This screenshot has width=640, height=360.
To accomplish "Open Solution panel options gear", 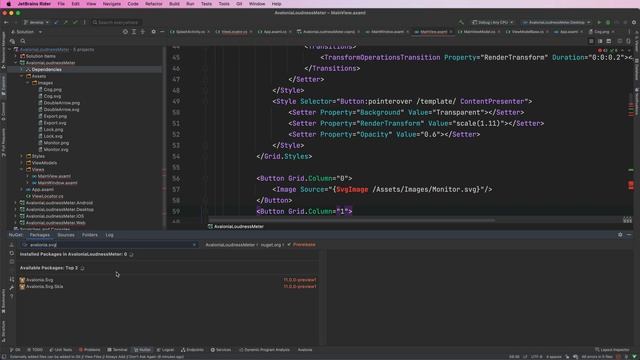I will (x=153, y=32).
